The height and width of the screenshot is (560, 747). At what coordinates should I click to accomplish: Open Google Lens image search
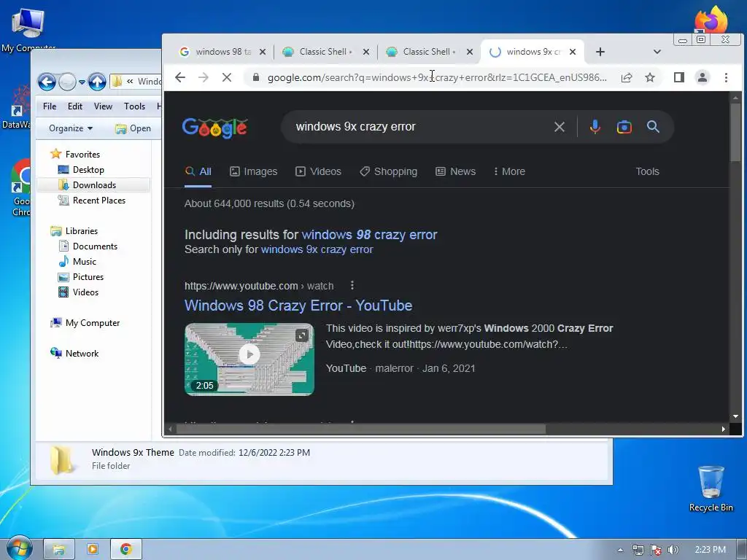click(624, 127)
